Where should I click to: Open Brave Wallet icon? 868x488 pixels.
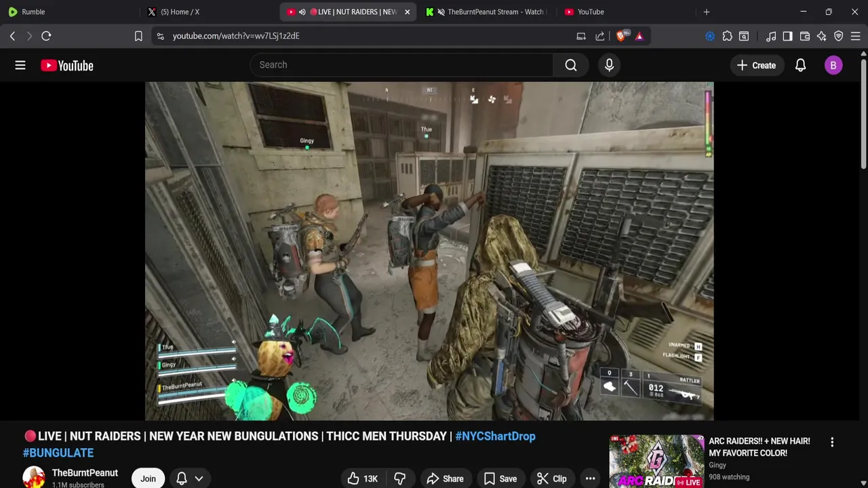tap(805, 36)
